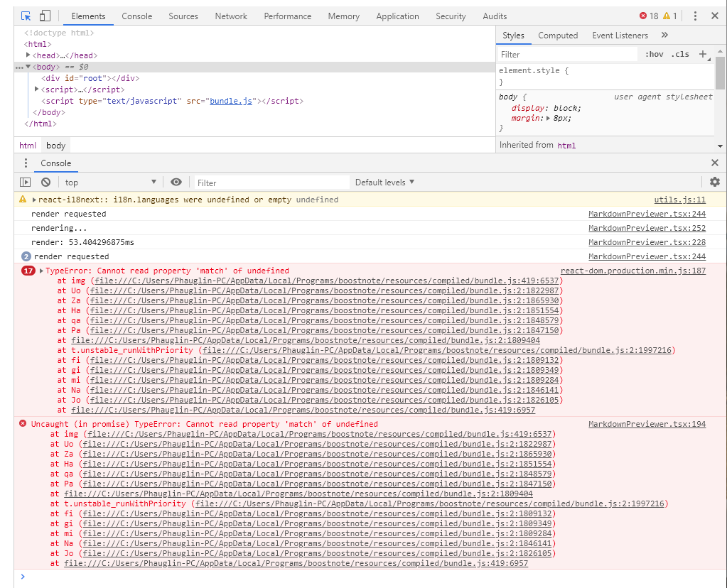Close the console drawer X
727x588 pixels.
click(x=714, y=163)
